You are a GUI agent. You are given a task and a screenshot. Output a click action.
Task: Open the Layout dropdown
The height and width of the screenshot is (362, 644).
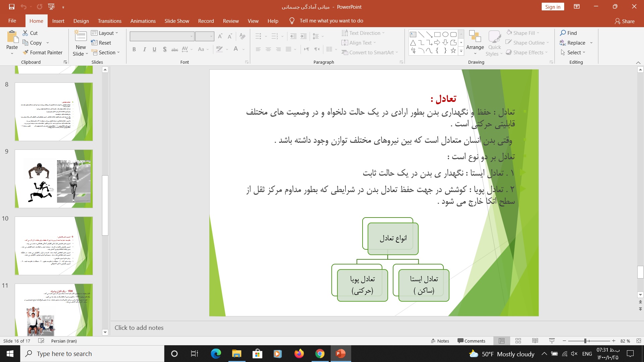pyautogui.click(x=105, y=33)
